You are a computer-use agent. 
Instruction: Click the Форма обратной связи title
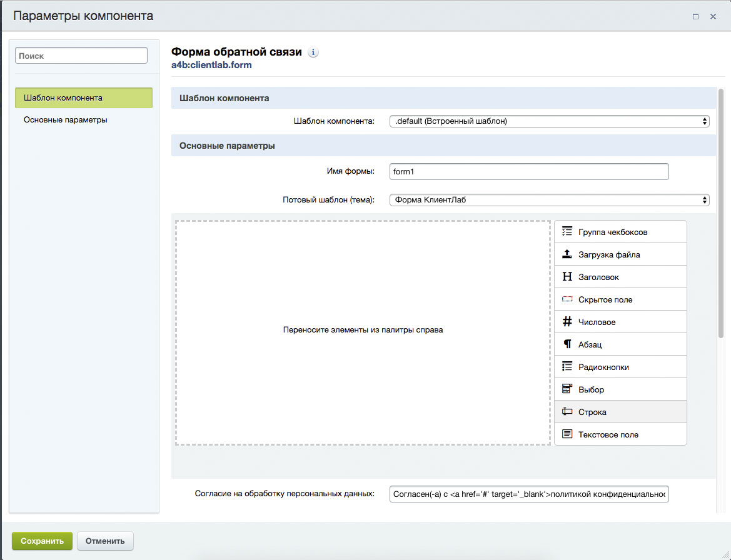pos(236,52)
